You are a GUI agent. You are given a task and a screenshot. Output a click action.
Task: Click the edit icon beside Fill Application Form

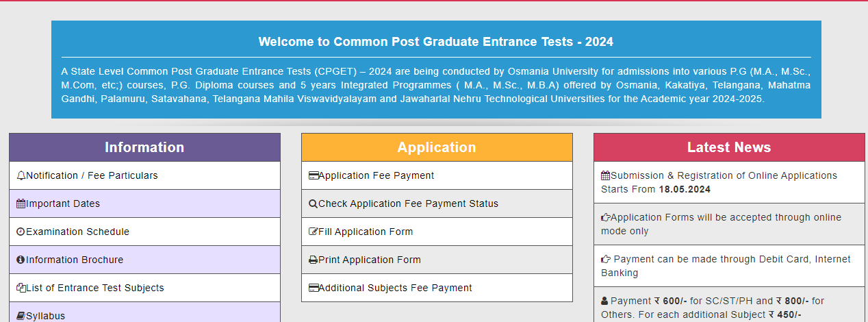tap(314, 232)
